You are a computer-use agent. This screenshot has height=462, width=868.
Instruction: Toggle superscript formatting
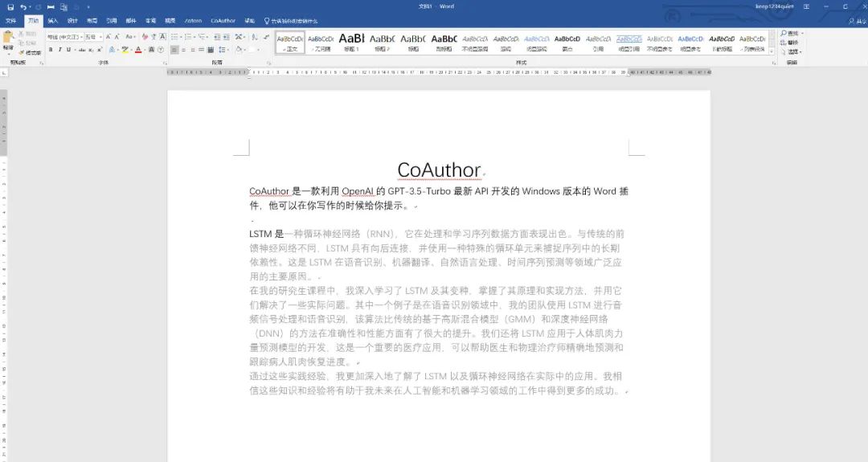pyautogui.click(x=100, y=50)
